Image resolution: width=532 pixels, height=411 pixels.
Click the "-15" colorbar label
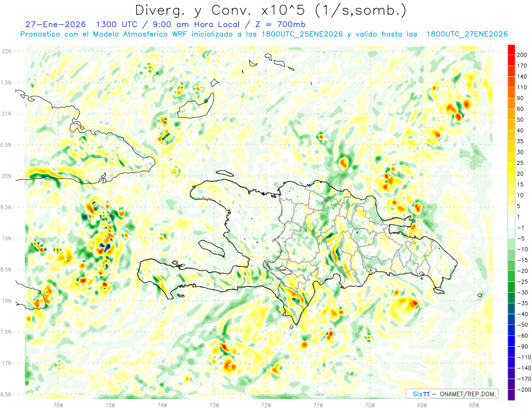[x=523, y=260]
